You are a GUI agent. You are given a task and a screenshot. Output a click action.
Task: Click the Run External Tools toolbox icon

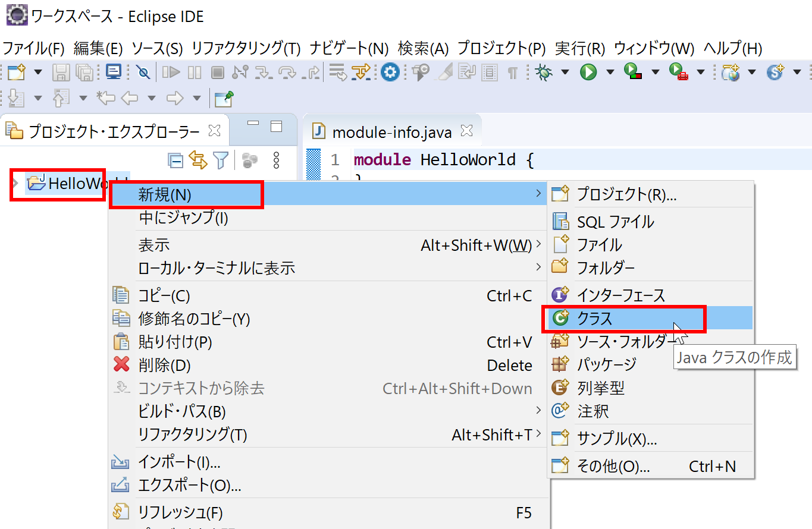coord(679,73)
